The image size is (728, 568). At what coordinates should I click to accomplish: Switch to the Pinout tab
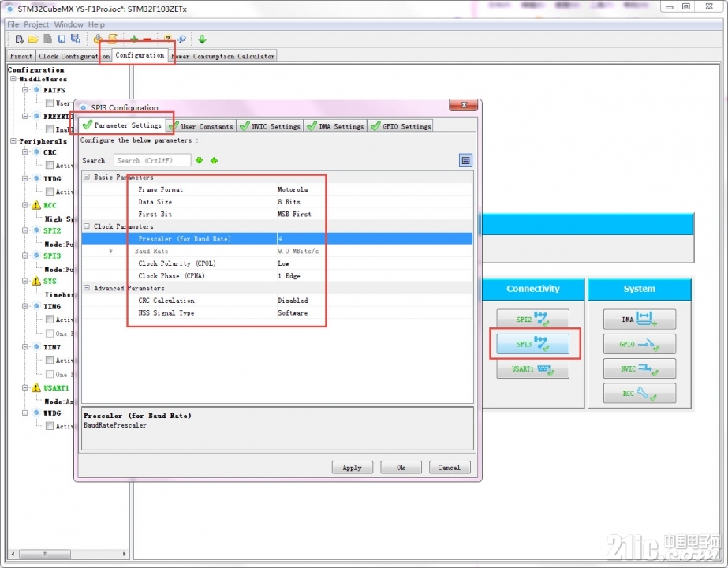(x=21, y=56)
